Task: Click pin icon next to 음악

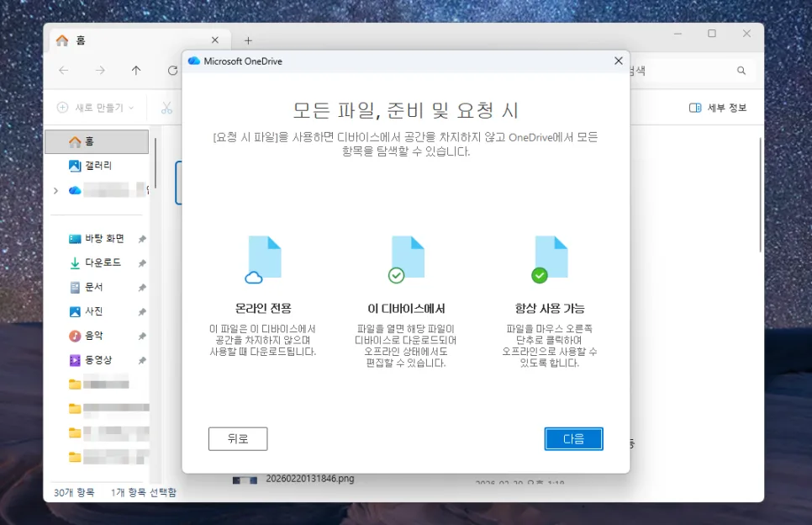Action: tap(142, 337)
